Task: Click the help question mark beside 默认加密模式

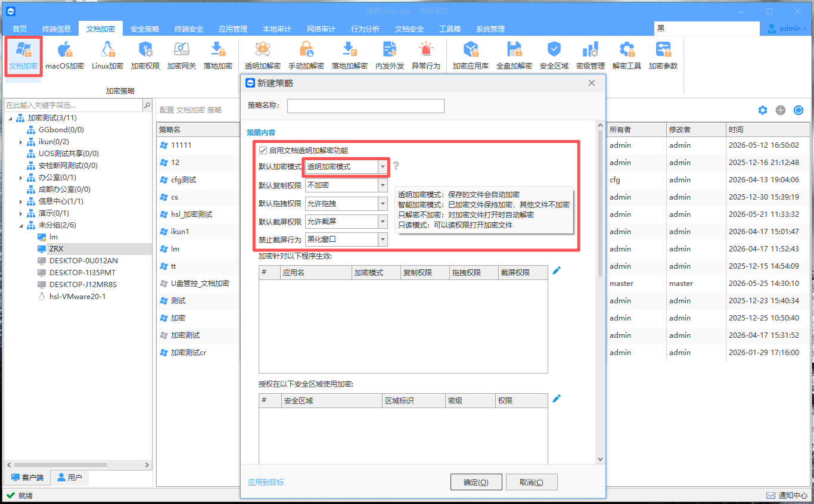Action: coord(395,166)
